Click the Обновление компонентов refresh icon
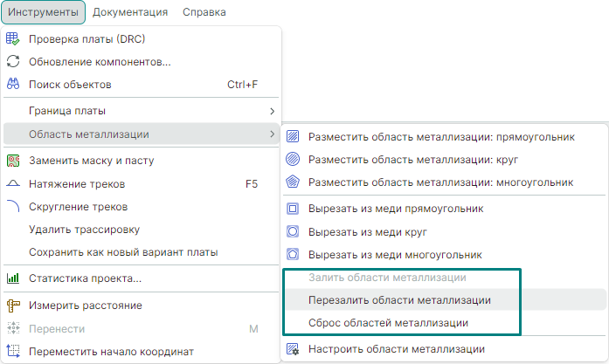Image resolution: width=609 pixels, height=364 pixels. pos(13,62)
